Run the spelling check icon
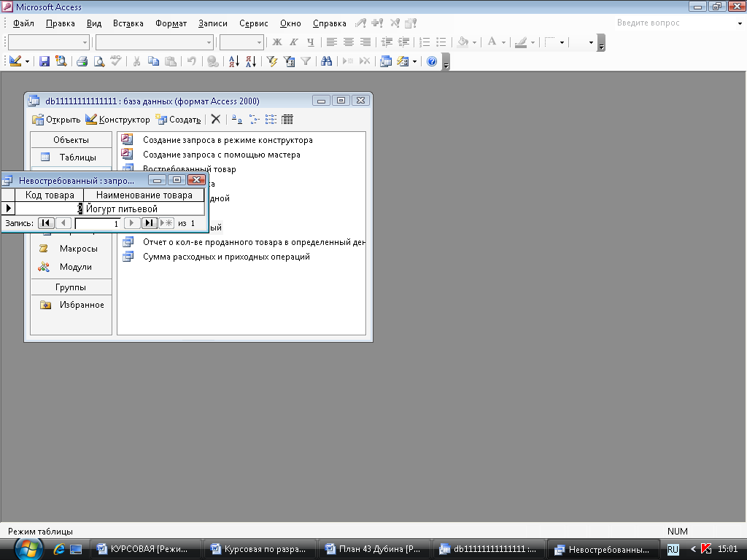The height and width of the screenshot is (560, 747). tap(116, 61)
